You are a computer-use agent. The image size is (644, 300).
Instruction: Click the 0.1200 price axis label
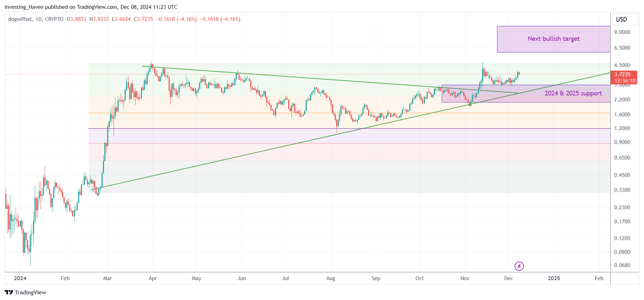(x=622, y=238)
